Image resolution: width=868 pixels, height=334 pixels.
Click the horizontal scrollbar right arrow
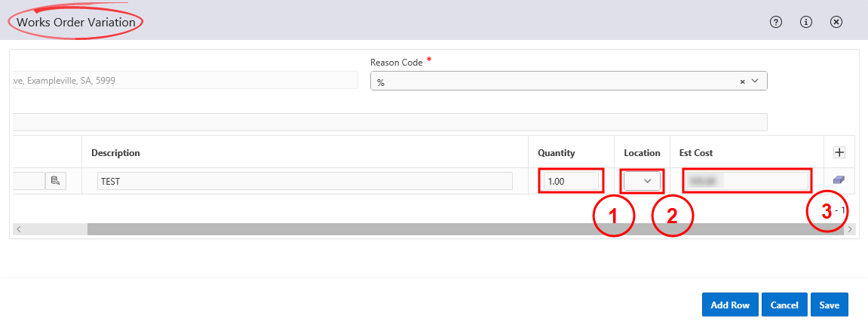point(849,229)
